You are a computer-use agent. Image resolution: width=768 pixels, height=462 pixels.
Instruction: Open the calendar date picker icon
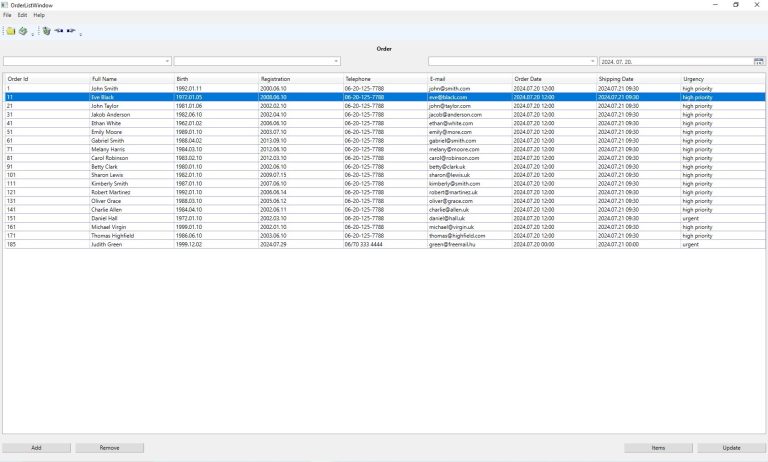click(759, 61)
